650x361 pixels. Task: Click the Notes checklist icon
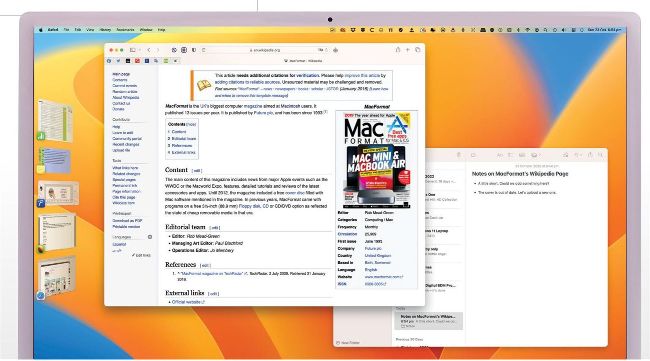pos(510,155)
